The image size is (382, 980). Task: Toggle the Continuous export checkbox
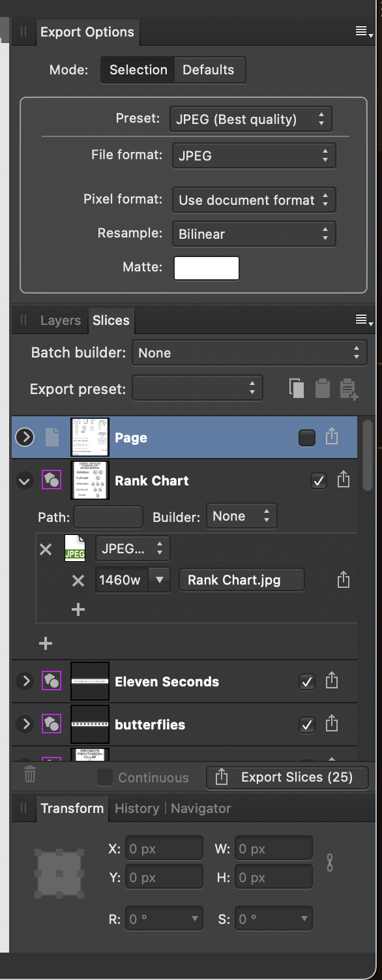104,778
